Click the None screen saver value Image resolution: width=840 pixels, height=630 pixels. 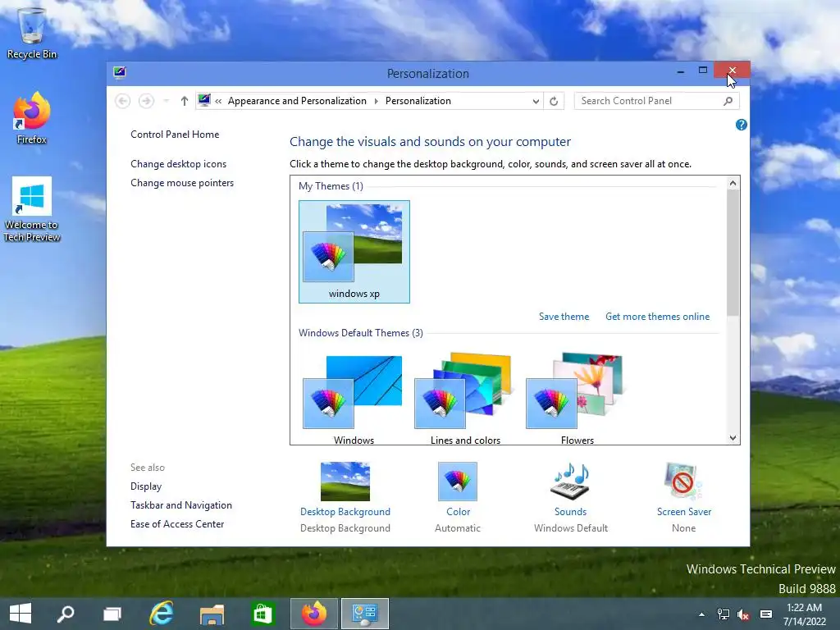tap(683, 528)
